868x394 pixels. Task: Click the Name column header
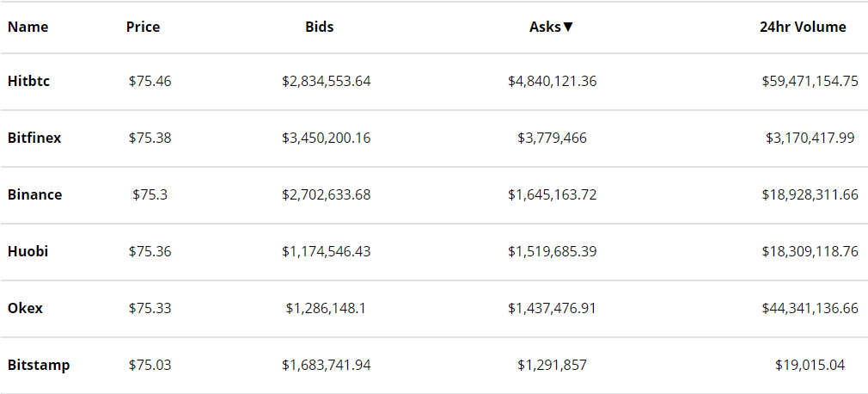[28, 27]
